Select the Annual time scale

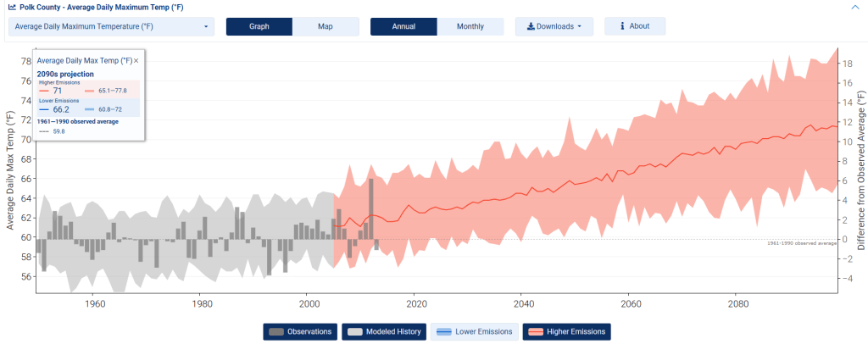pos(403,26)
